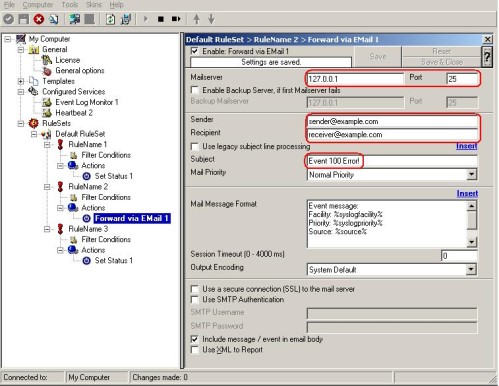
Task: Click the RuleName 1 red icon
Action: pyautogui.click(x=60, y=144)
